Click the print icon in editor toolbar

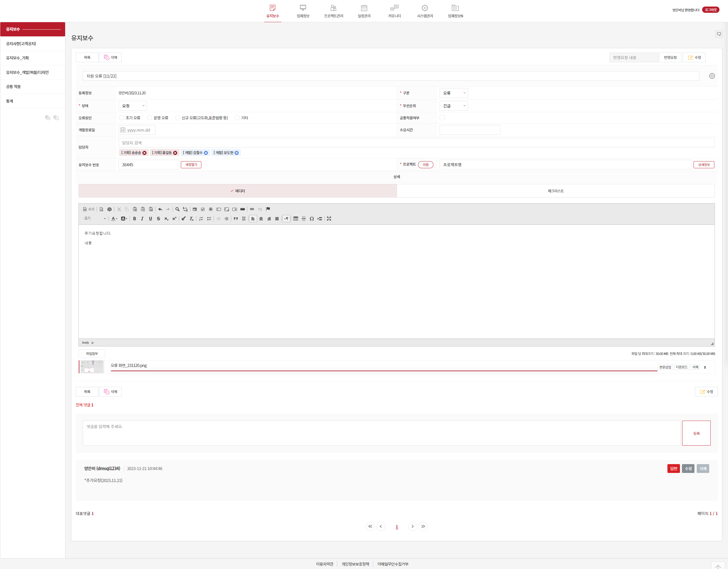coord(109,209)
